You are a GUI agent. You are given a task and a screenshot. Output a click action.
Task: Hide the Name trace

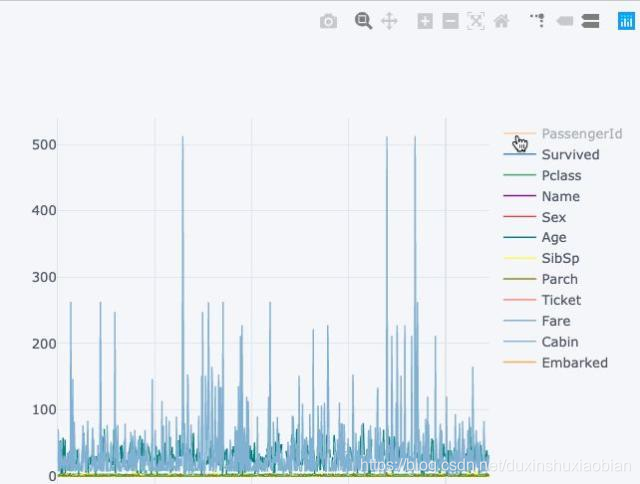[542, 196]
